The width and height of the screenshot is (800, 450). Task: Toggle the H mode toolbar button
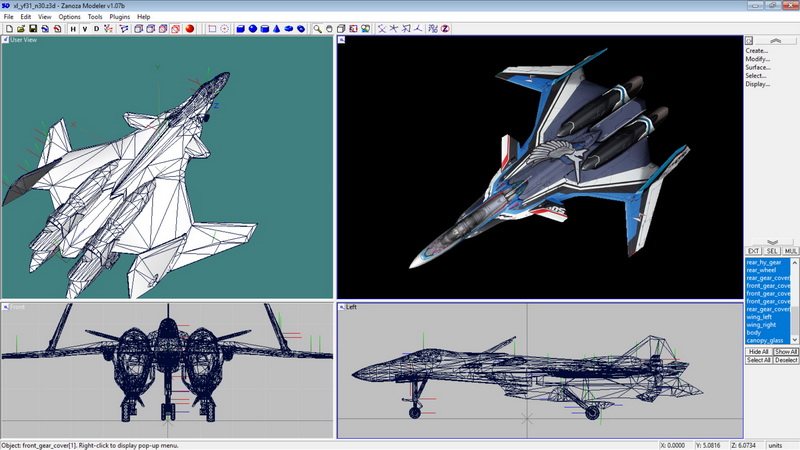[73, 29]
